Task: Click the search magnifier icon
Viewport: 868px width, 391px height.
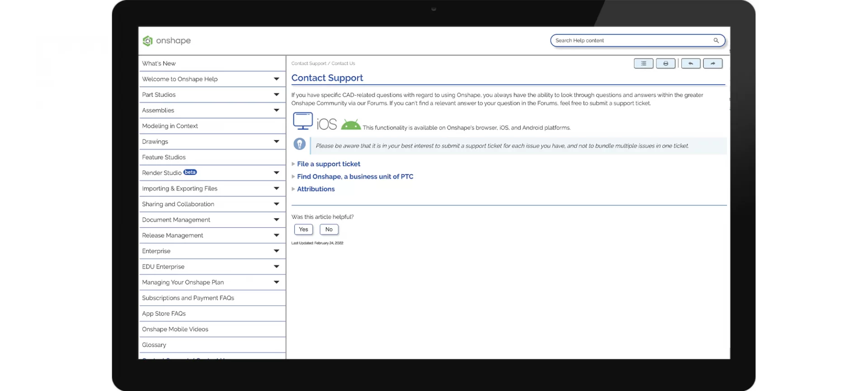Action: pos(716,40)
